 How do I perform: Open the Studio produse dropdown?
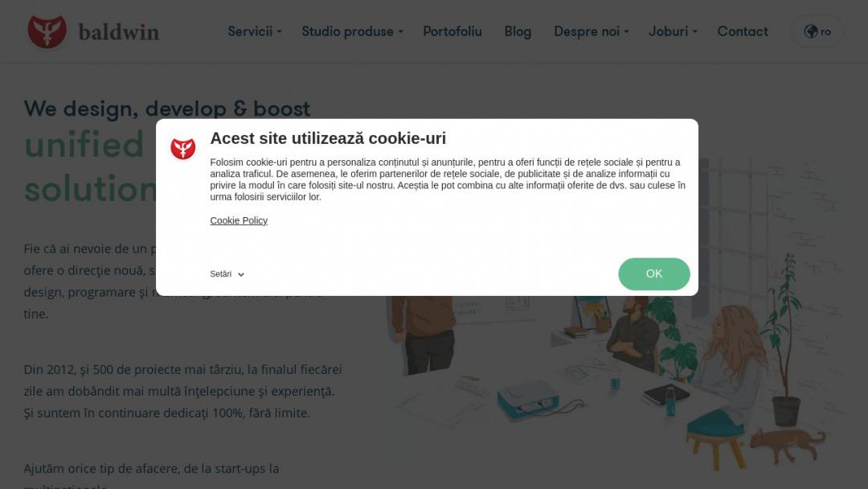tap(352, 31)
